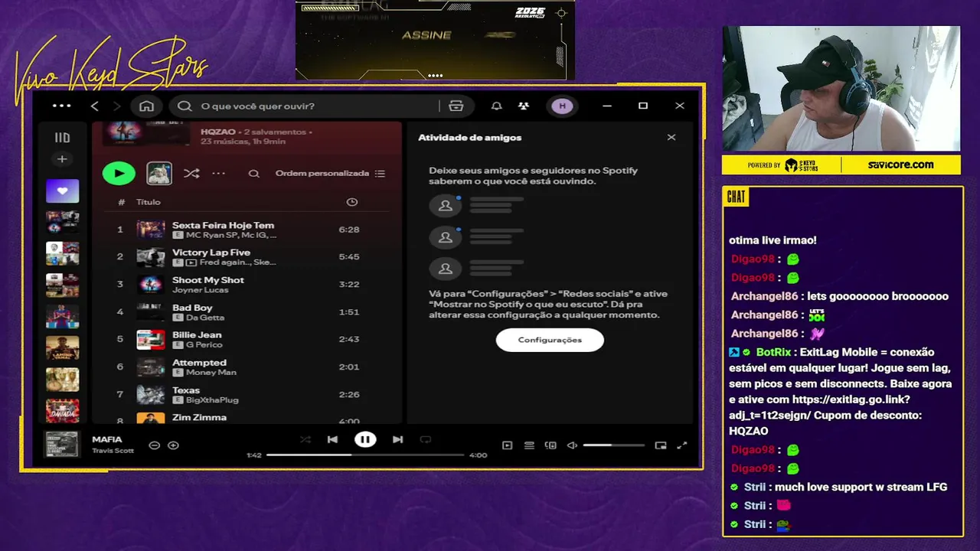Click the Billie Jean album cover thumbnail
The image size is (980, 551).
click(151, 340)
